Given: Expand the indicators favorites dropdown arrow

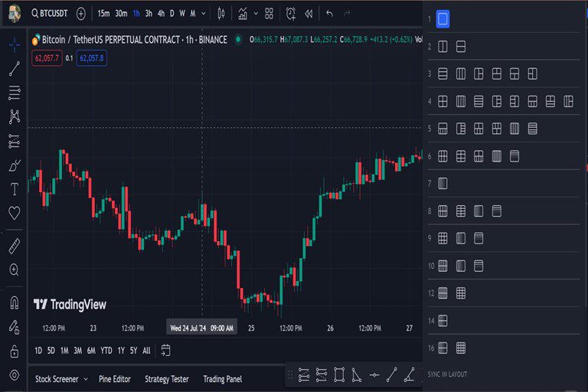Looking at the screenshot, I should 256,14.
